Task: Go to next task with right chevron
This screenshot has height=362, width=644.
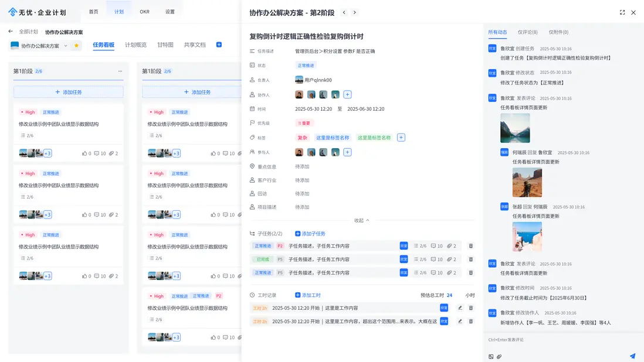Action: pyautogui.click(x=355, y=13)
